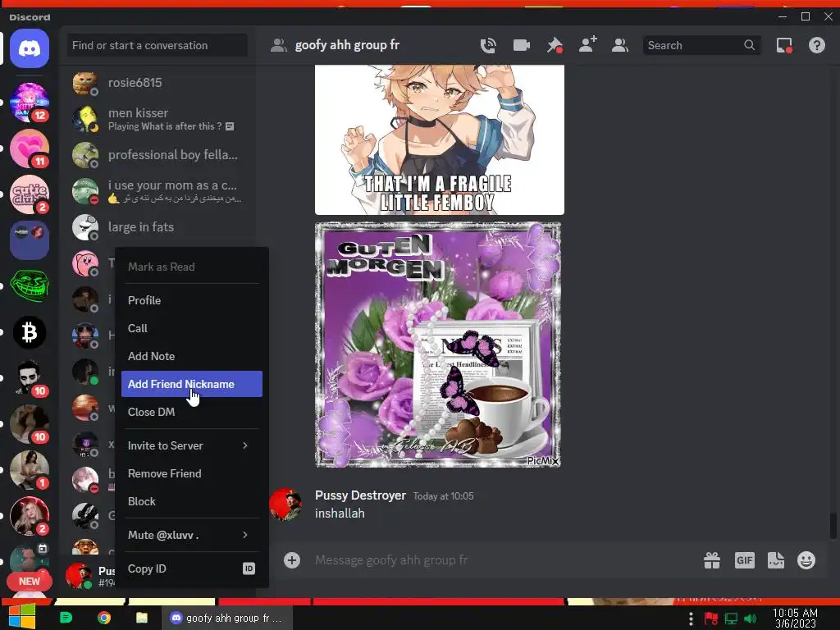Screen dimensions: 840x630
Task: Show member list icon
Action: pos(620,46)
